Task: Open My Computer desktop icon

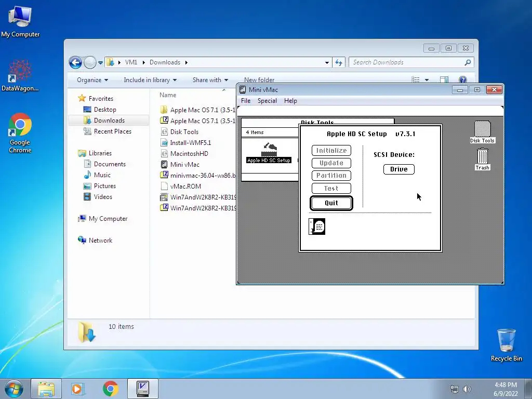Action: [20, 21]
